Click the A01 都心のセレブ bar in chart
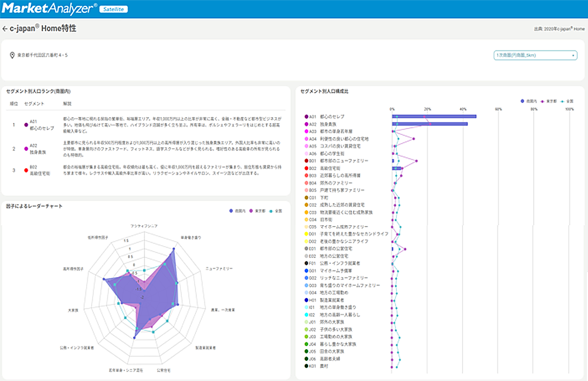Image resolution: width=588 pixels, height=381 pixels. pos(434,117)
